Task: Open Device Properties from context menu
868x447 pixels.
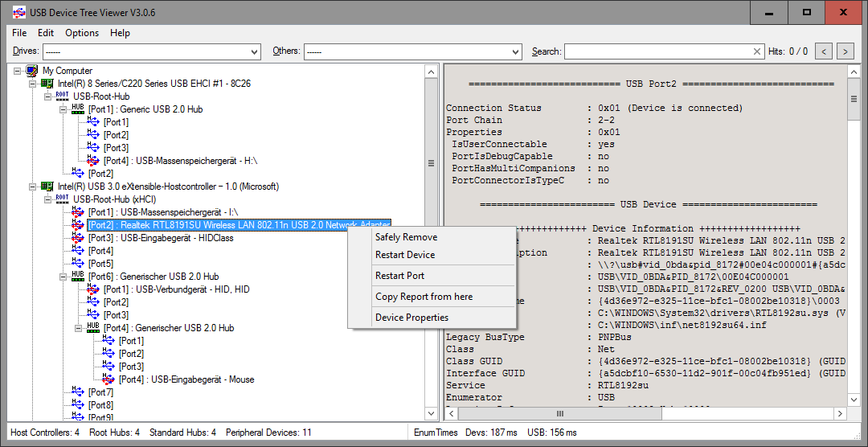Action: pos(432,318)
